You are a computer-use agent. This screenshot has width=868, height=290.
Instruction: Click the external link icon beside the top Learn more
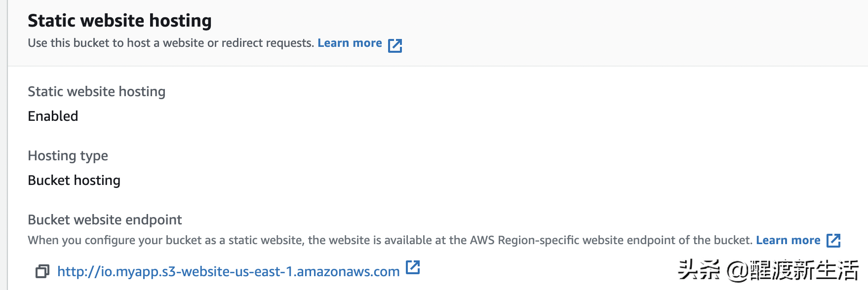coord(395,45)
